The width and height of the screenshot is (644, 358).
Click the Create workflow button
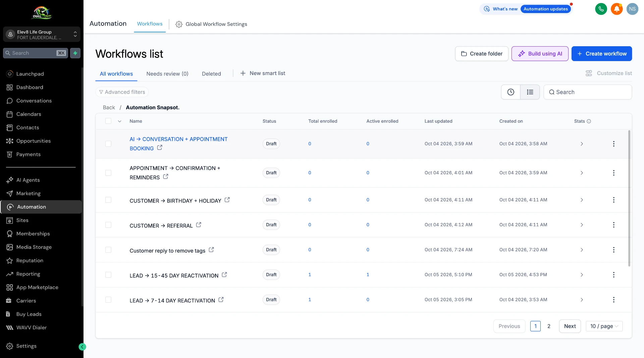(602, 54)
